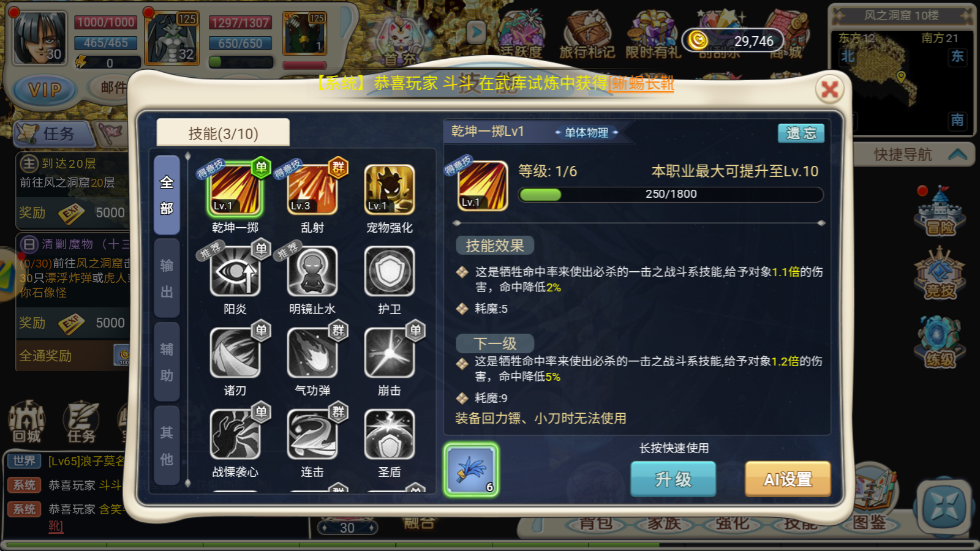The height and width of the screenshot is (551, 980).
Task: Close the skill panel with red X
Action: point(830,90)
